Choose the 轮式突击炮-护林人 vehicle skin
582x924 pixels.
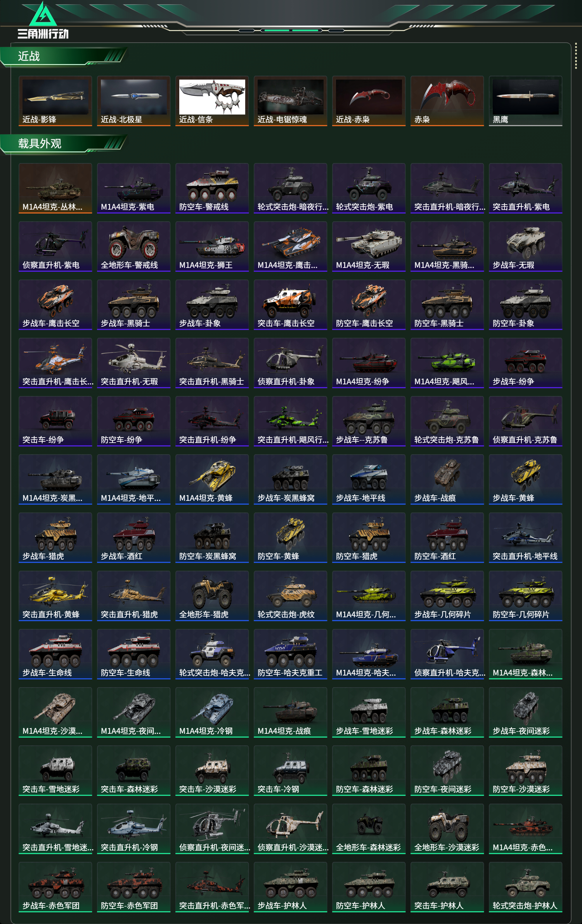(526, 887)
